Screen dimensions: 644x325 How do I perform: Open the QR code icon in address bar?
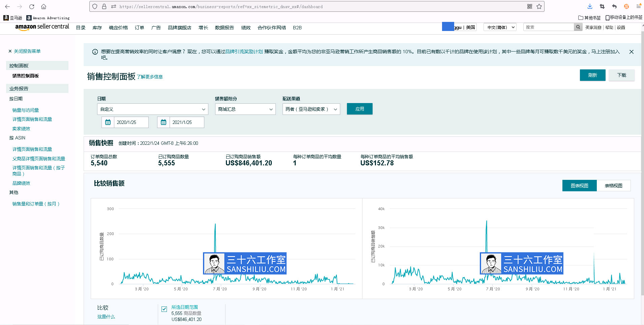click(x=530, y=6)
